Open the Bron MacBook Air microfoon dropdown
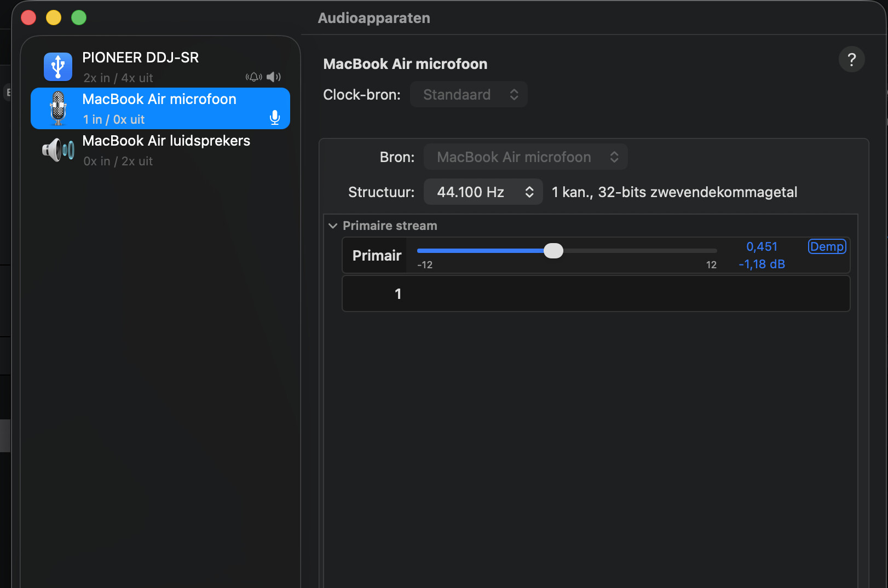The width and height of the screenshot is (888, 588). (525, 158)
